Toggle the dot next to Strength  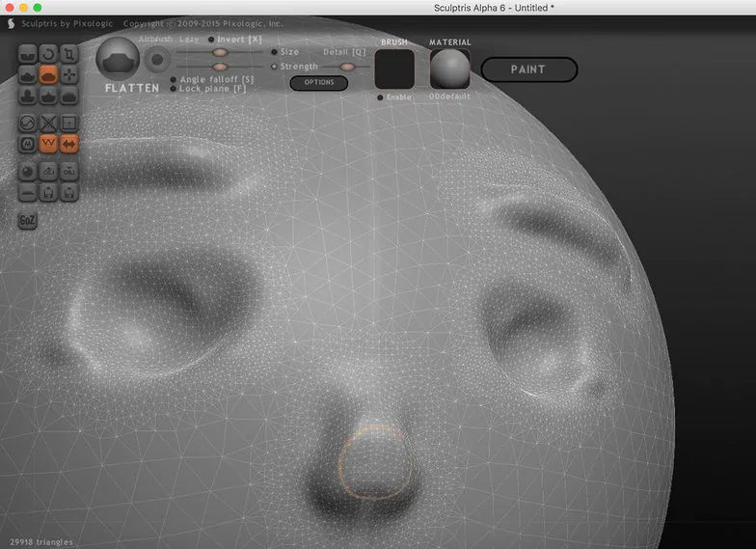coord(274,67)
